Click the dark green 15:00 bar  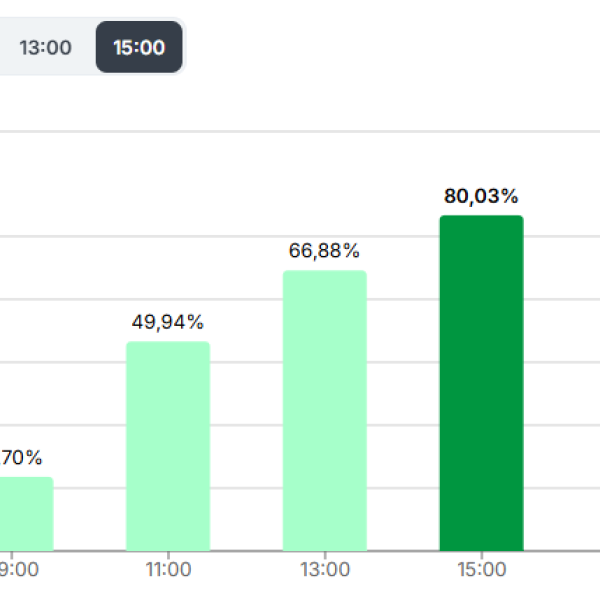coord(481,383)
